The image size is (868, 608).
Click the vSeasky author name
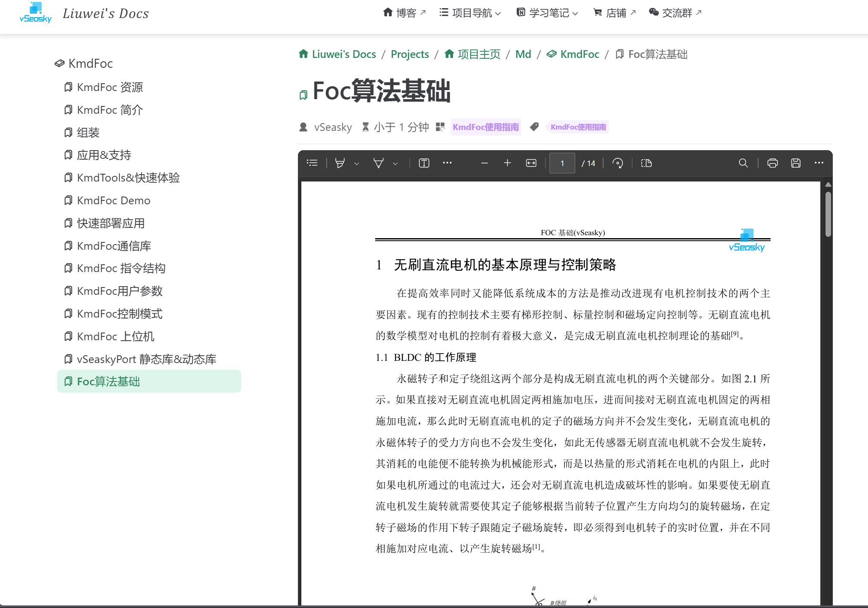(x=333, y=127)
